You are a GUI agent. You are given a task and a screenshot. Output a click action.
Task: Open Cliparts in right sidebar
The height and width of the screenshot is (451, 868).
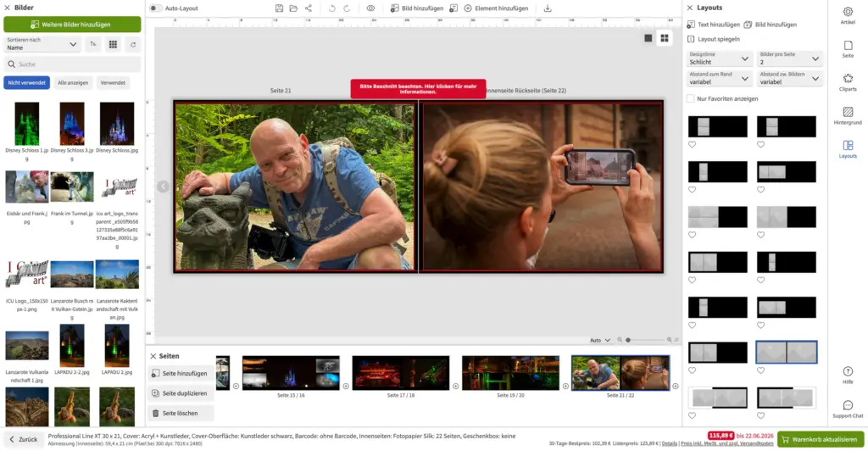tap(848, 82)
